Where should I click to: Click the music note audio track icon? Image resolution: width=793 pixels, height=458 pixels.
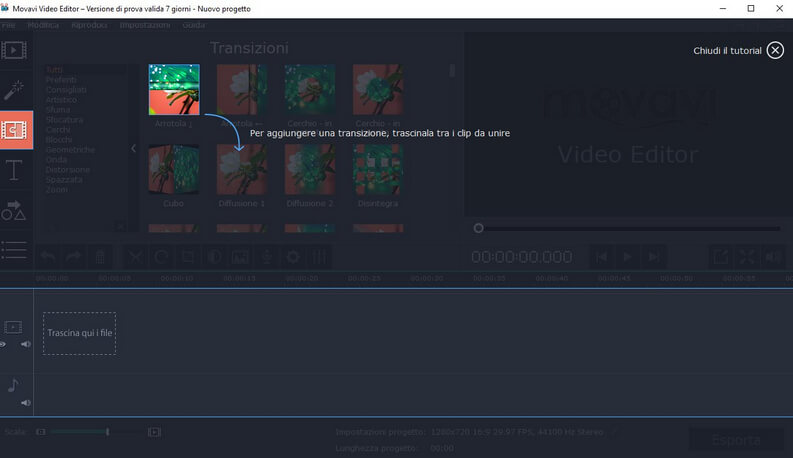pyautogui.click(x=13, y=385)
